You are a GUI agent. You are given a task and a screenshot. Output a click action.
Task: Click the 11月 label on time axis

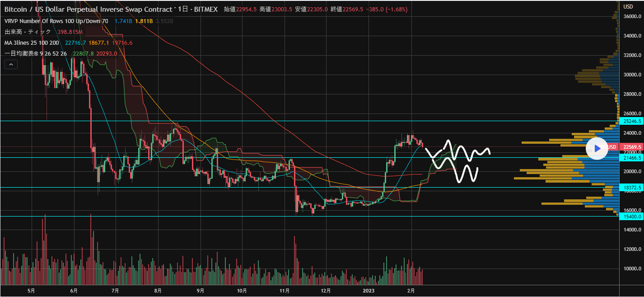point(285,291)
